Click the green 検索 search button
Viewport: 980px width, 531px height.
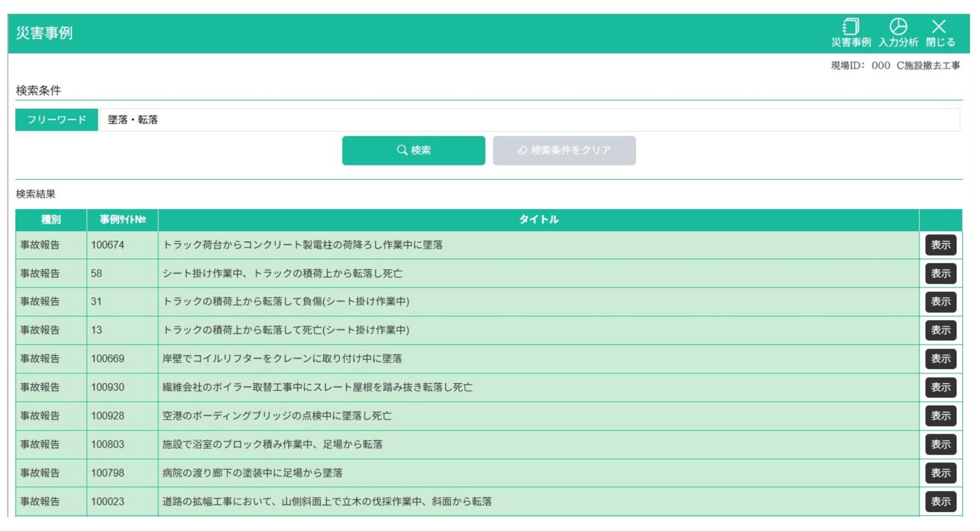[x=413, y=150]
